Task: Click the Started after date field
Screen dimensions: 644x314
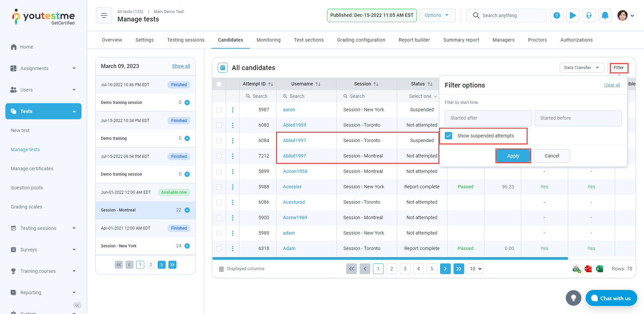Action: pyautogui.click(x=488, y=118)
